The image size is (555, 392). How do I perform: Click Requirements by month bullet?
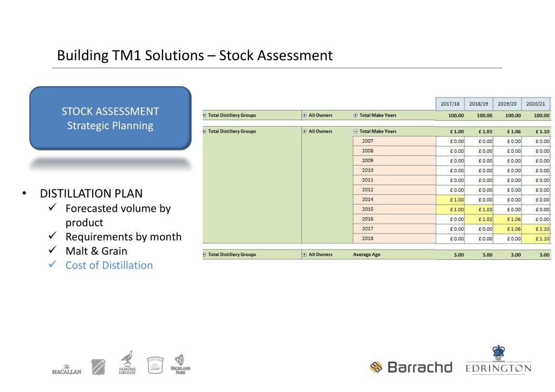[124, 237]
